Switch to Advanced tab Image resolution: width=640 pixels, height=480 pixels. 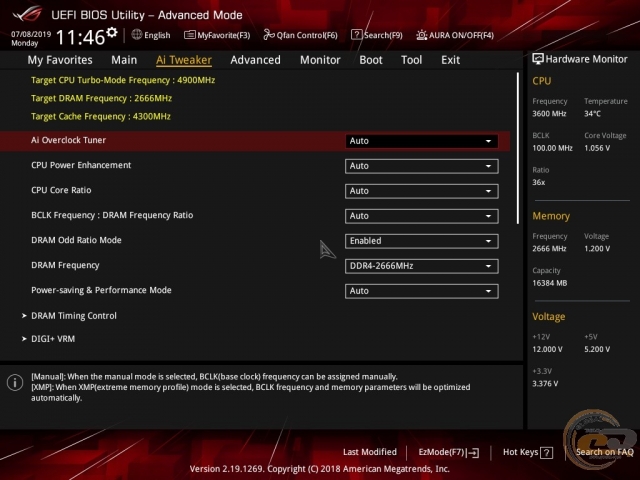(256, 60)
